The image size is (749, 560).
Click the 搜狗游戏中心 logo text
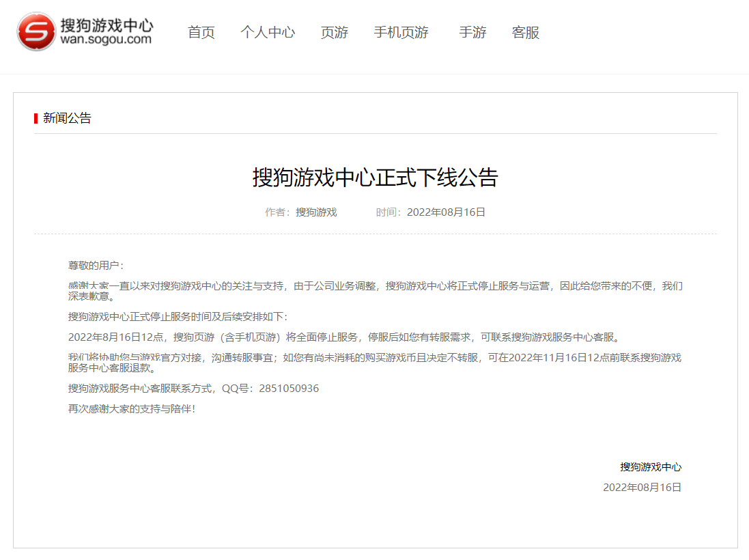point(107,25)
